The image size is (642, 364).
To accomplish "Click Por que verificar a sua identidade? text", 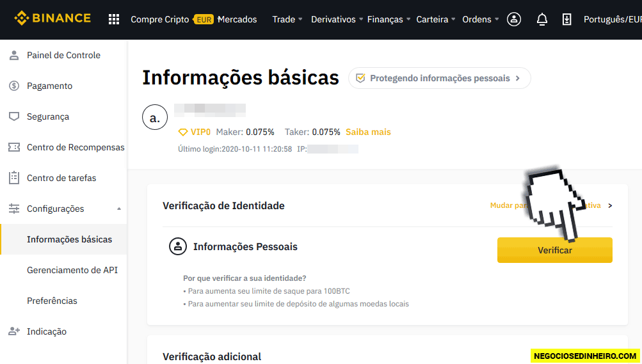I will coord(245,278).
